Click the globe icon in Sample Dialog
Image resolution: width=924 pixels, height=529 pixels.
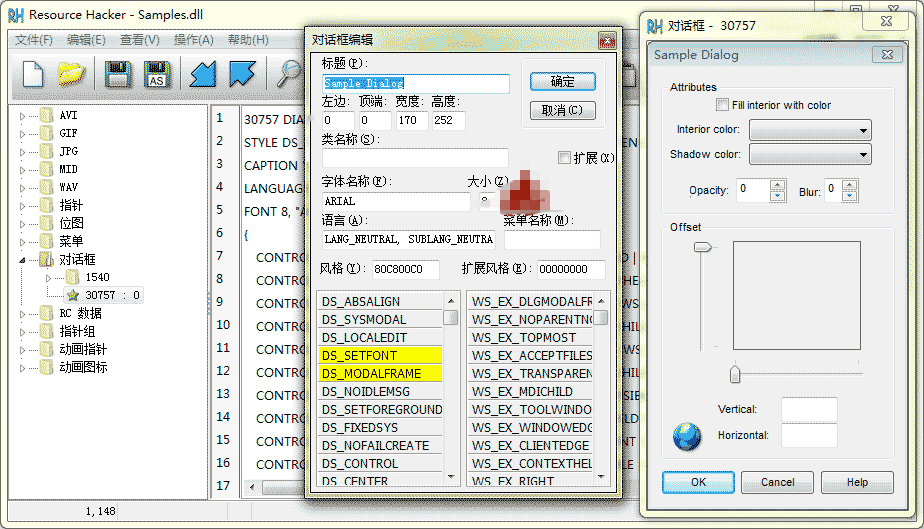(x=687, y=437)
